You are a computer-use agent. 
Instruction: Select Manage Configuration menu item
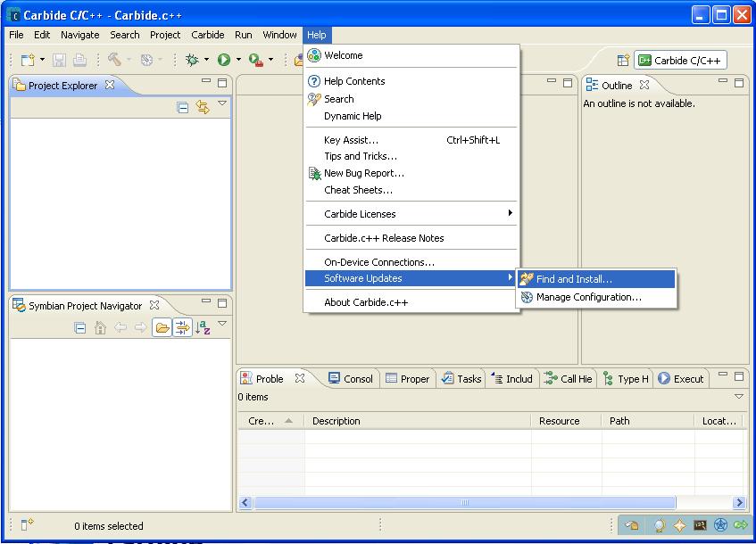[596, 297]
